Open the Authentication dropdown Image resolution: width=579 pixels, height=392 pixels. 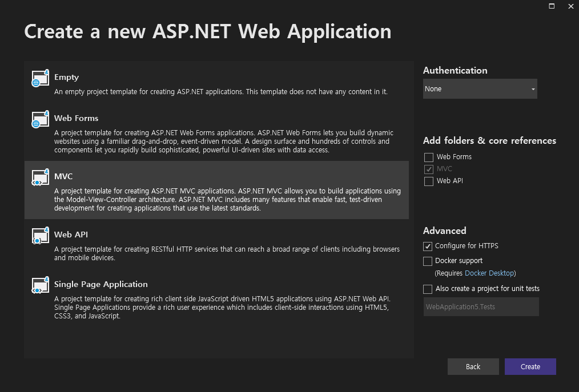pyautogui.click(x=480, y=88)
